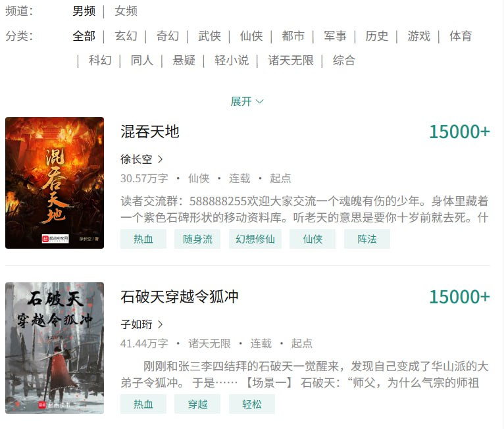Open the book title 石破天穿越令狐冲
Image resolution: width=504 pixels, height=429 pixels.
point(180,297)
